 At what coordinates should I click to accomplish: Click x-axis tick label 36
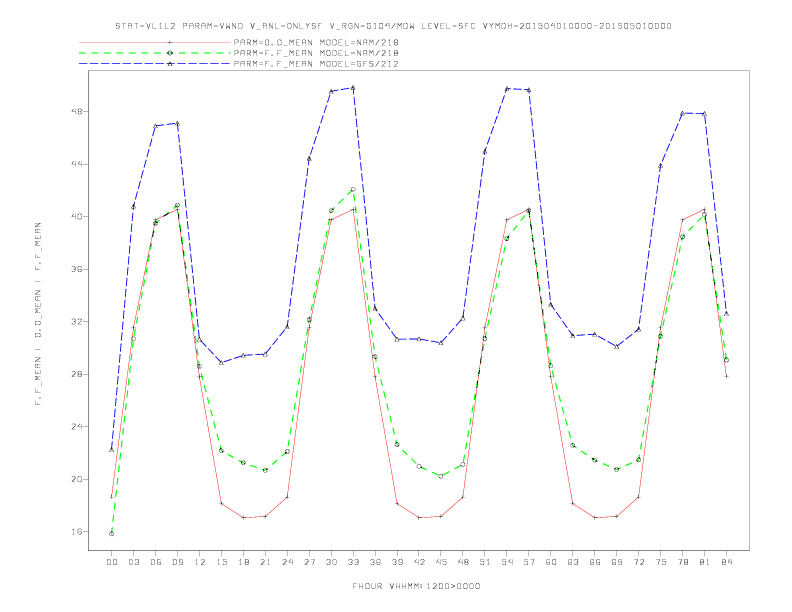coord(375,562)
